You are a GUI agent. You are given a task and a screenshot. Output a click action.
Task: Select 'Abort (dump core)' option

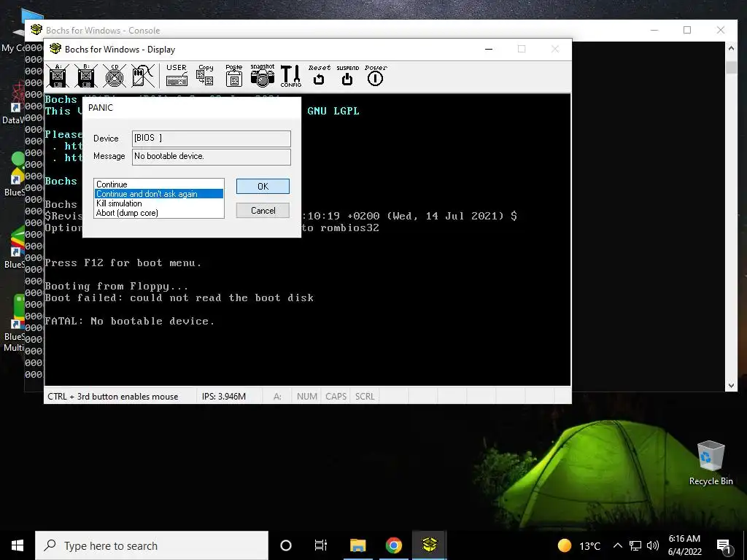(159, 213)
